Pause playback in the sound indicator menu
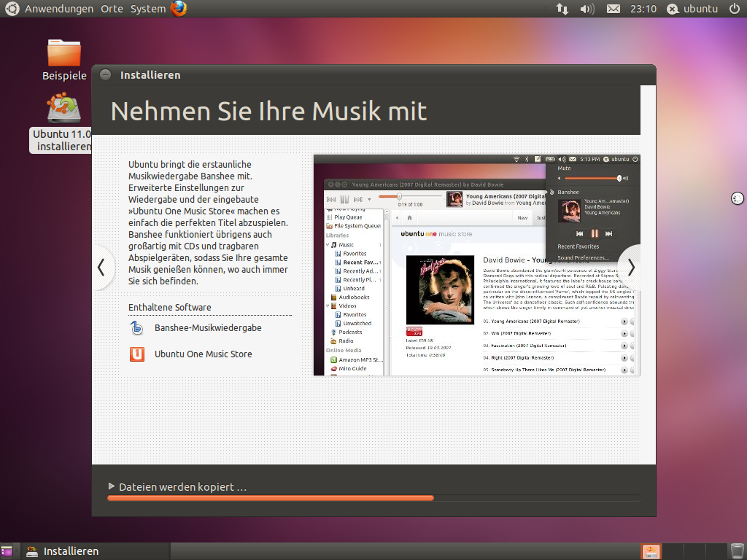Image resolution: width=747 pixels, height=560 pixels. [595, 233]
